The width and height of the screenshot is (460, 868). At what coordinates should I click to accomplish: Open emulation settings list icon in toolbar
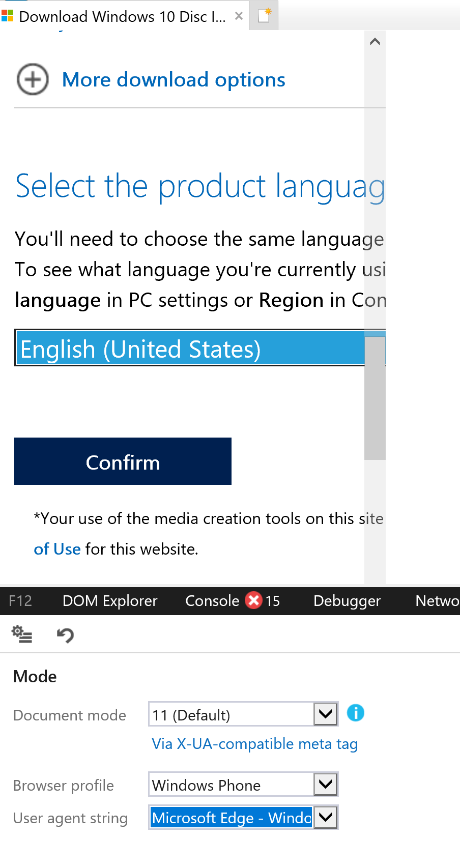pos(22,634)
